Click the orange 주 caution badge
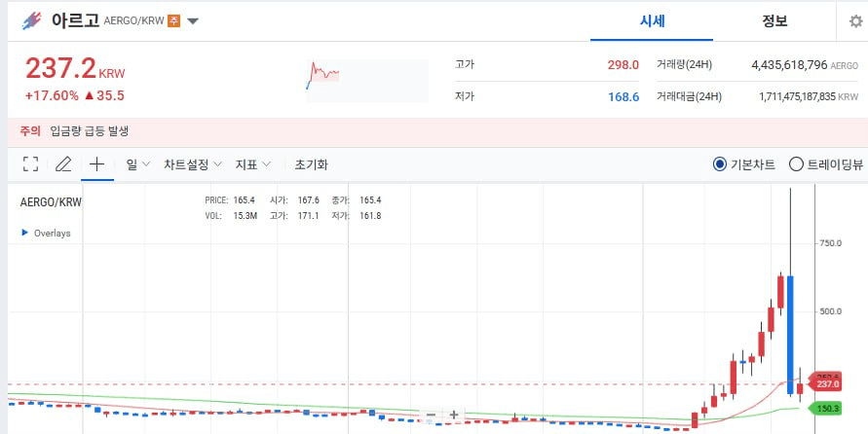 [173, 21]
